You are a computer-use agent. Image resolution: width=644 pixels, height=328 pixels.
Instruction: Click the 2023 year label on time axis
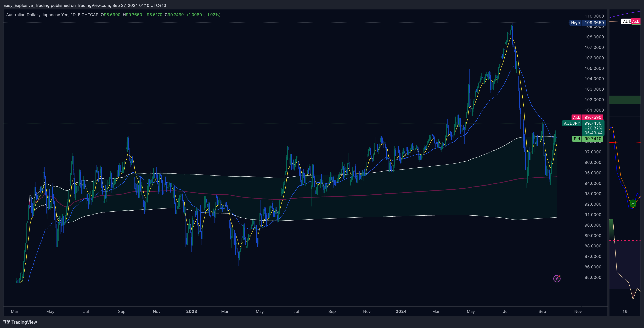pyautogui.click(x=191, y=311)
